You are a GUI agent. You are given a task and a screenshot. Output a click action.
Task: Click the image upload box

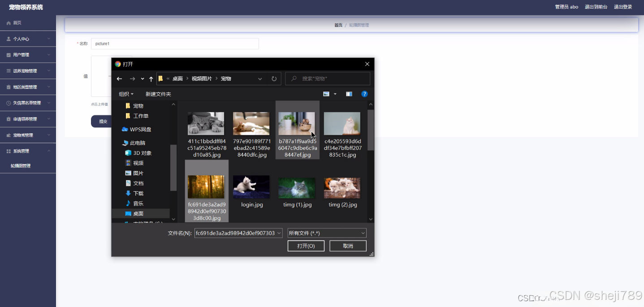pos(101,76)
